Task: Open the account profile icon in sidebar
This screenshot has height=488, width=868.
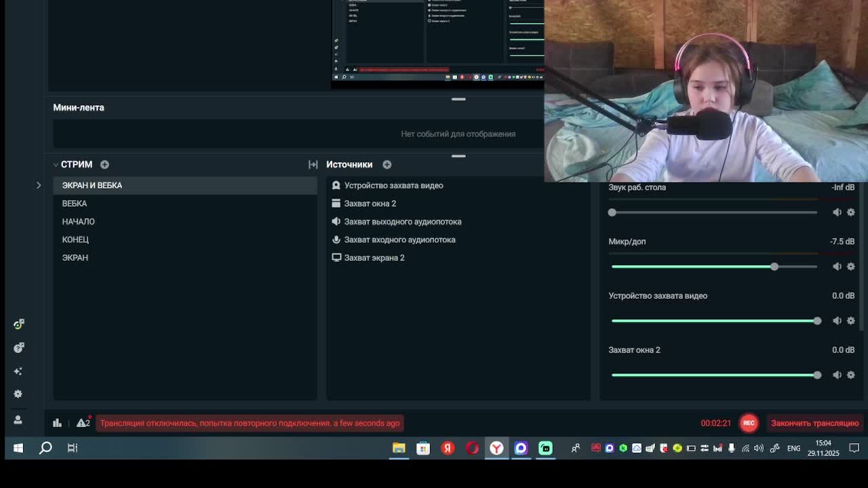Action: [x=18, y=420]
